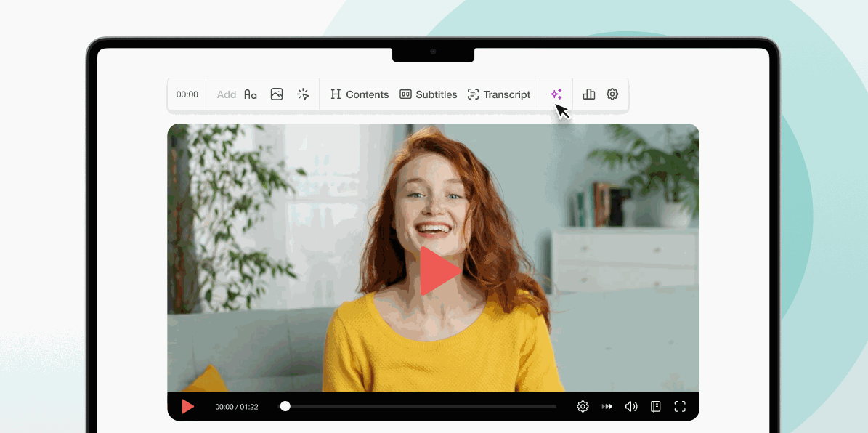Toggle fullscreen mode in the video player

(680, 407)
